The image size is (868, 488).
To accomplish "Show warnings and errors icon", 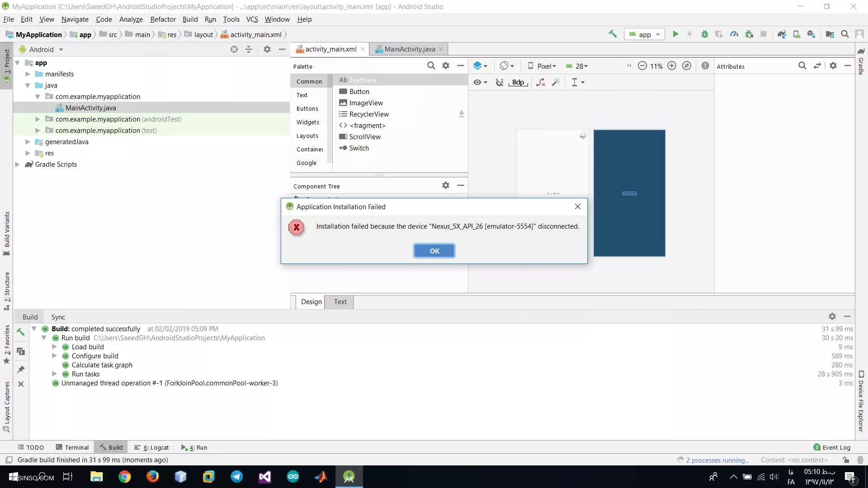I will [705, 66].
